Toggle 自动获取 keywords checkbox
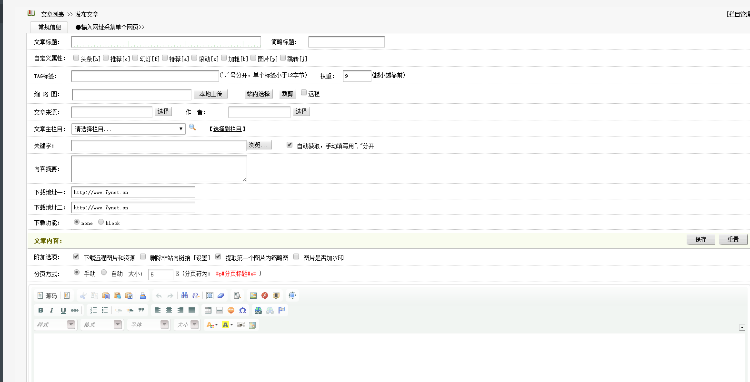 290,145
